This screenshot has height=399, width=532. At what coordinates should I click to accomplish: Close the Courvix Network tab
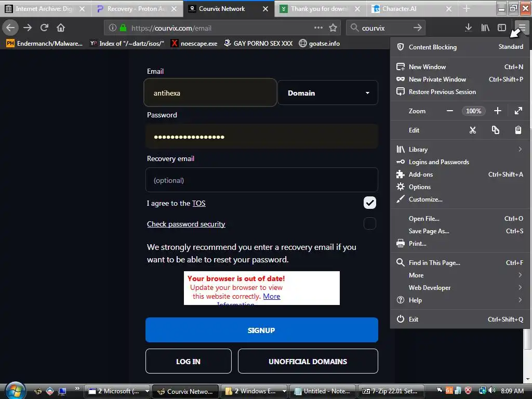coord(265,9)
